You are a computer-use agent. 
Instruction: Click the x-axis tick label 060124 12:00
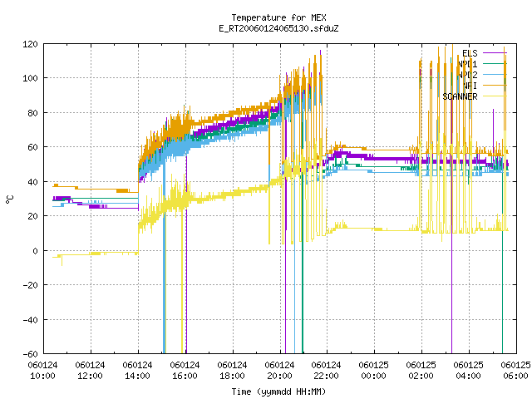click(91, 371)
